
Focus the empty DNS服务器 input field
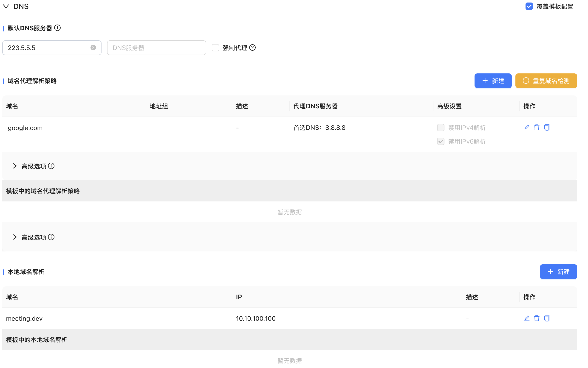click(156, 48)
